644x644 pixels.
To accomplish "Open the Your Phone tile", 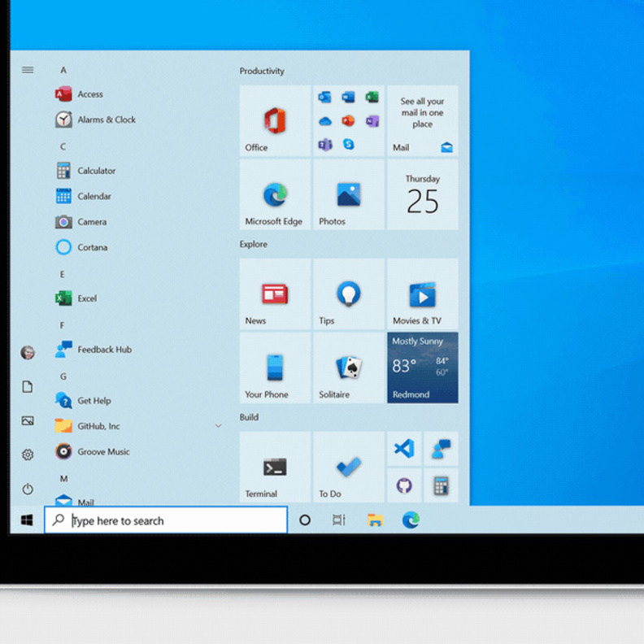I will point(275,368).
